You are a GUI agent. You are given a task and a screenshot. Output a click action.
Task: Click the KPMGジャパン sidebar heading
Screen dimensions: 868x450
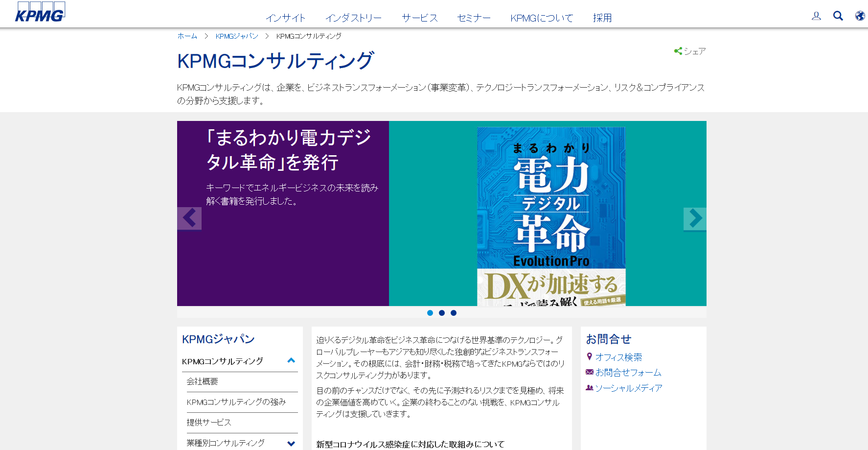(218, 339)
